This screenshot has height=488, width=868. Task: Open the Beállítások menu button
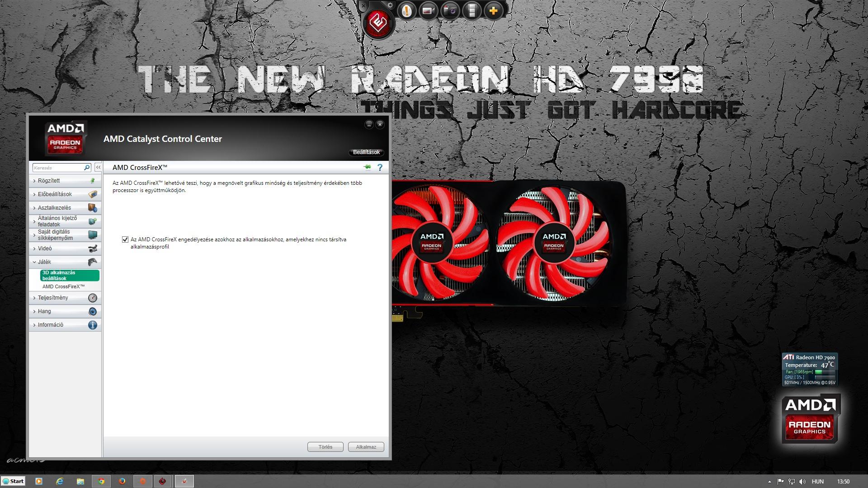point(366,152)
